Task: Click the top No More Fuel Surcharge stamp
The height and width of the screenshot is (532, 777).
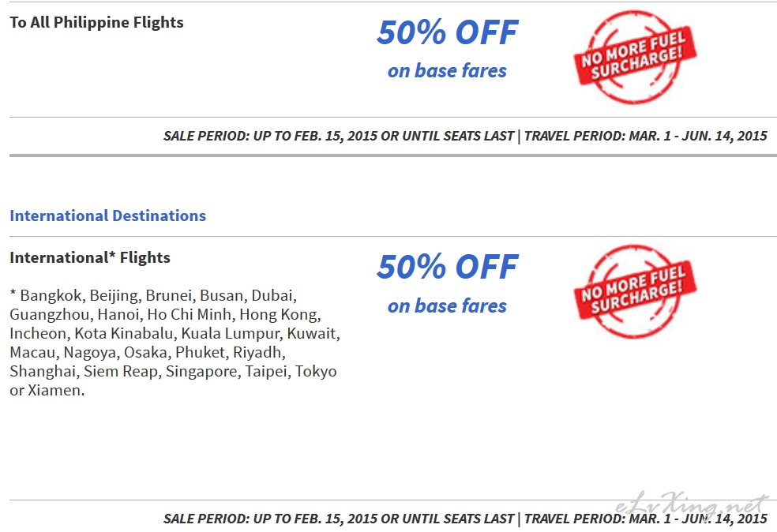Action: point(636,57)
